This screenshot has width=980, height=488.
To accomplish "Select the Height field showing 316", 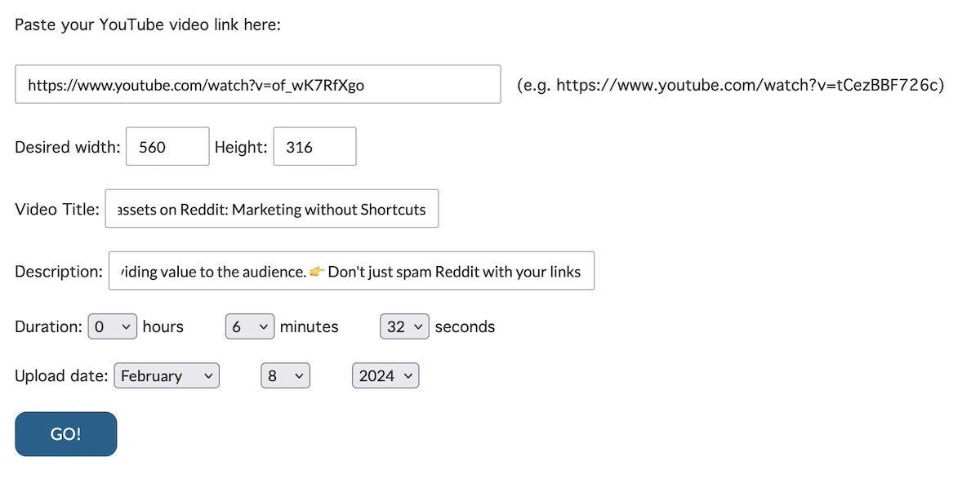I will (x=314, y=147).
